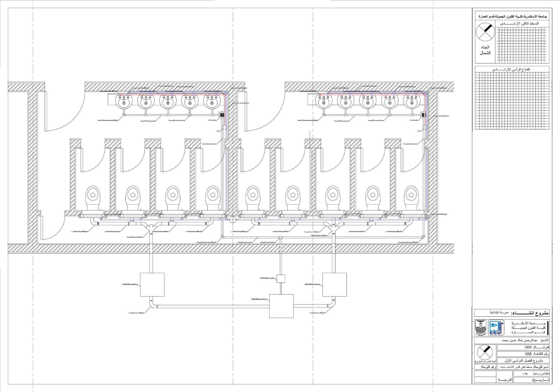The height and width of the screenshot is (392, 560).
Task: Select the central lower inspection chamber box
Action: tap(282, 306)
